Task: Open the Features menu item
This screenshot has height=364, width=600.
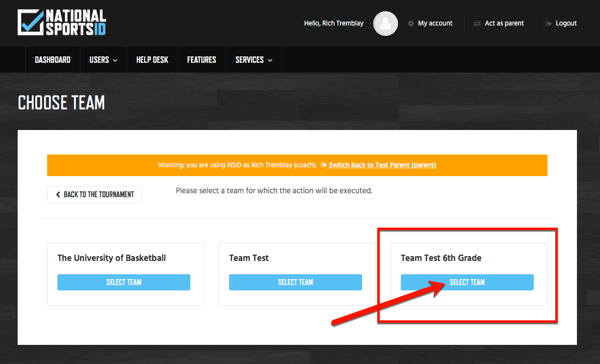Action: click(202, 60)
